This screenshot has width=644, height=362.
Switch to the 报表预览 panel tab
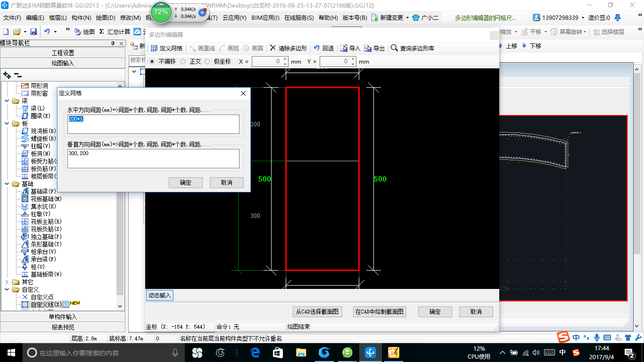coord(63,327)
